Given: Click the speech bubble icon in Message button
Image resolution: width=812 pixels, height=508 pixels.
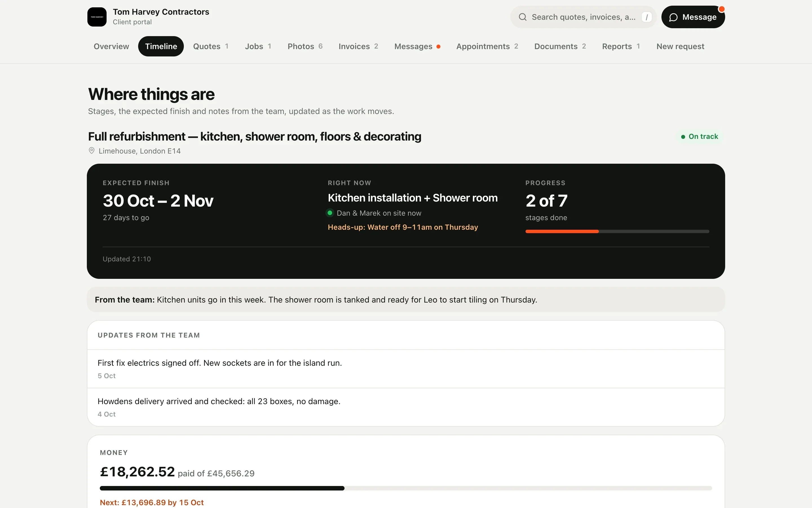Looking at the screenshot, I should coord(673,17).
